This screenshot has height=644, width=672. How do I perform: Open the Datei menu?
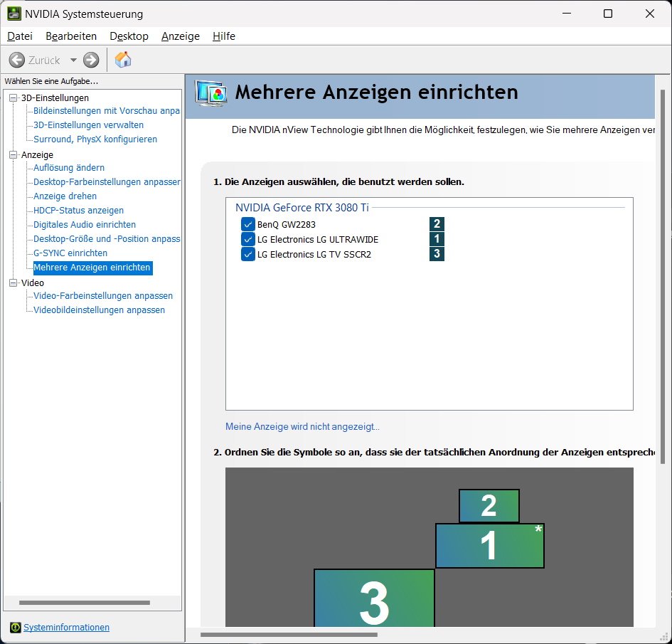[x=20, y=36]
